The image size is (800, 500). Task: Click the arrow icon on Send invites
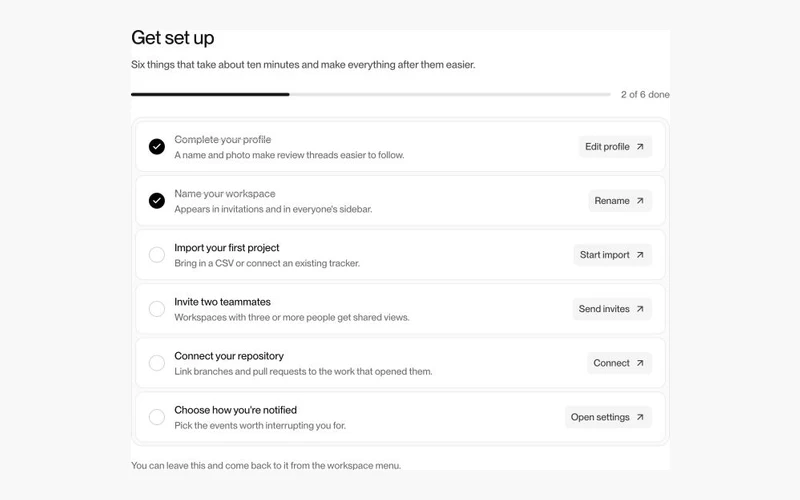coord(640,309)
